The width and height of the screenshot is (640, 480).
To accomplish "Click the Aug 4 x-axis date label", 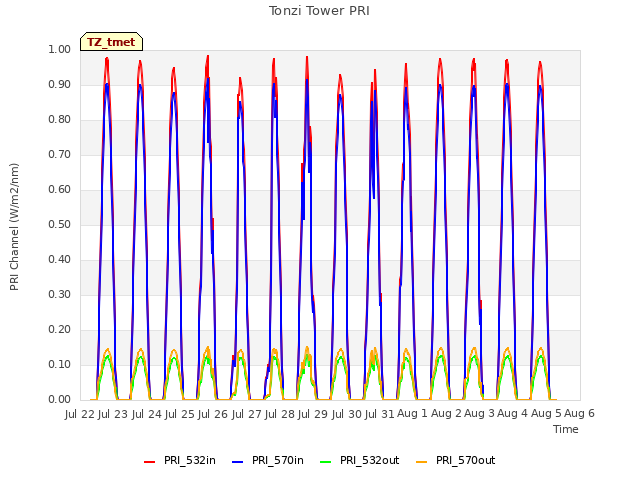I will click(x=513, y=414).
